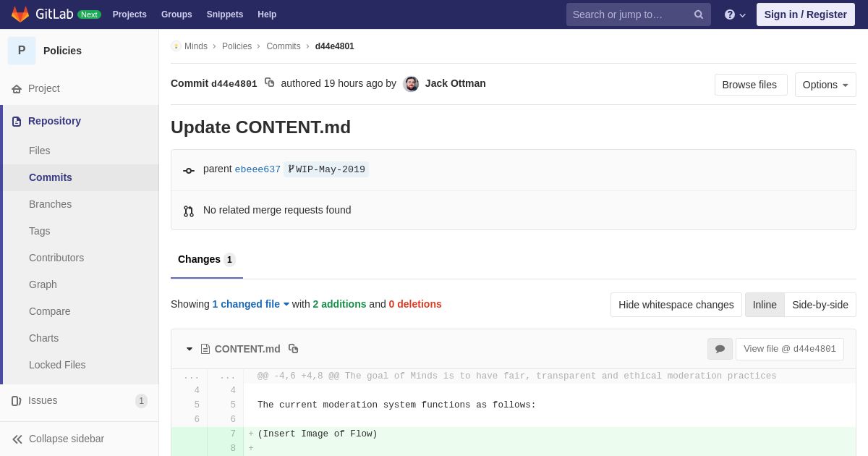Click the GitLab fox logo
Viewport: 868px width, 456px height.
pyautogui.click(x=20, y=14)
